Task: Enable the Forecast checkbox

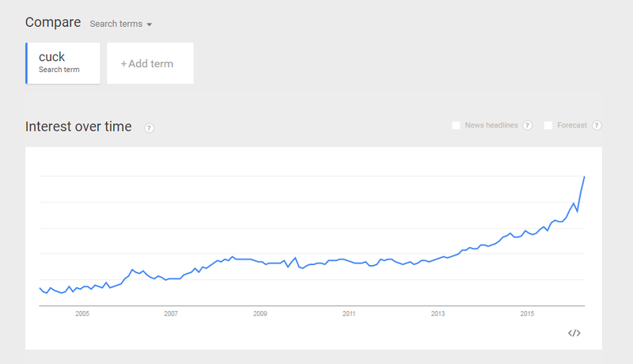Action: coord(548,126)
